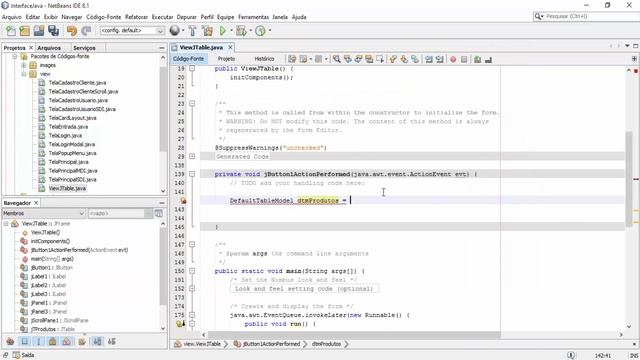Toggle Show Static Members in Navigator
Viewport: 640px width, 360px height.
39,341
